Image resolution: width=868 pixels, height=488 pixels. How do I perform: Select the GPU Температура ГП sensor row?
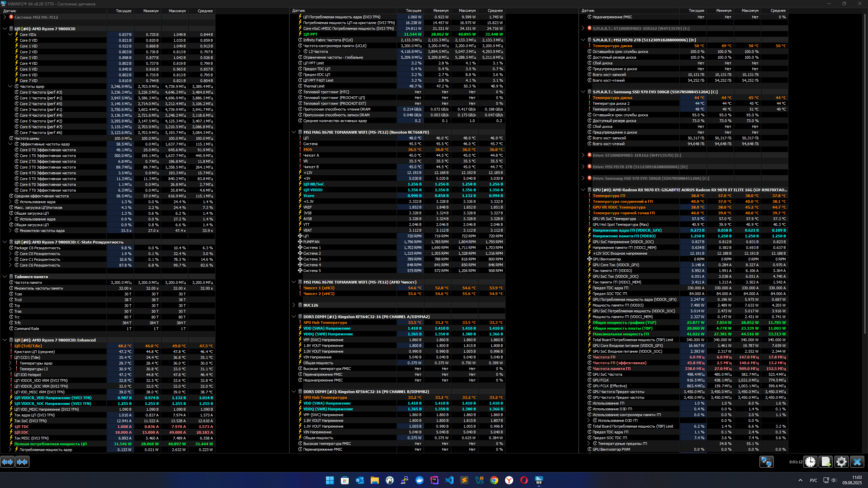pyautogui.click(x=609, y=196)
